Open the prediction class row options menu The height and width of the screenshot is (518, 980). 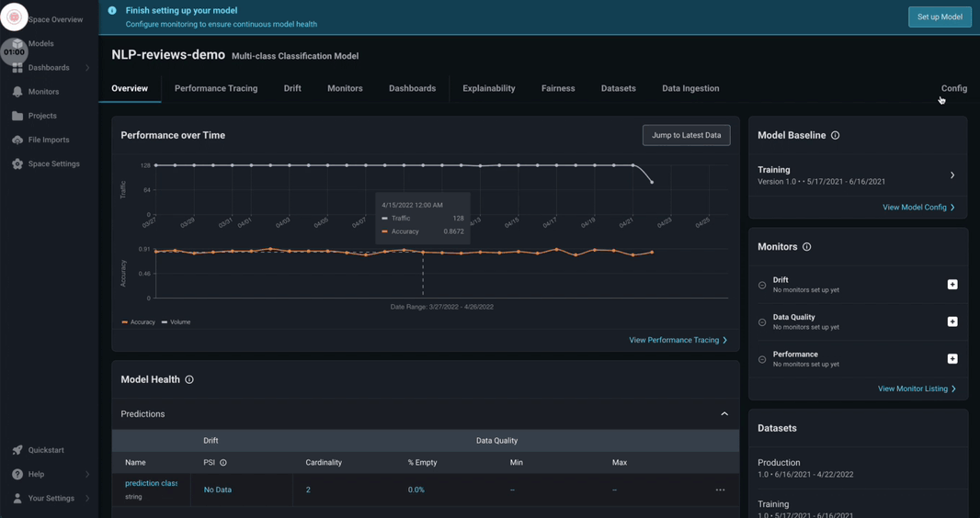coord(720,490)
